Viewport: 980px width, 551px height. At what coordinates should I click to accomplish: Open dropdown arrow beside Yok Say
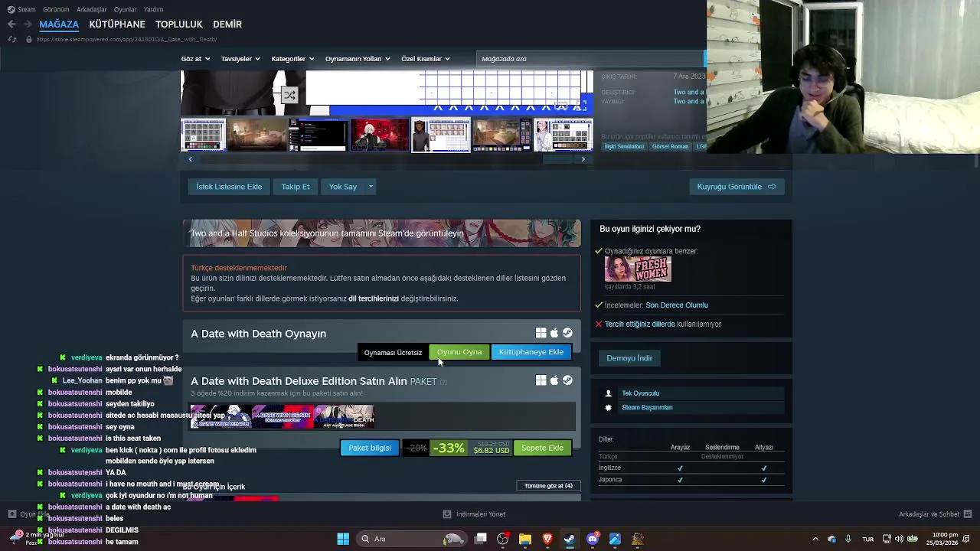click(371, 187)
